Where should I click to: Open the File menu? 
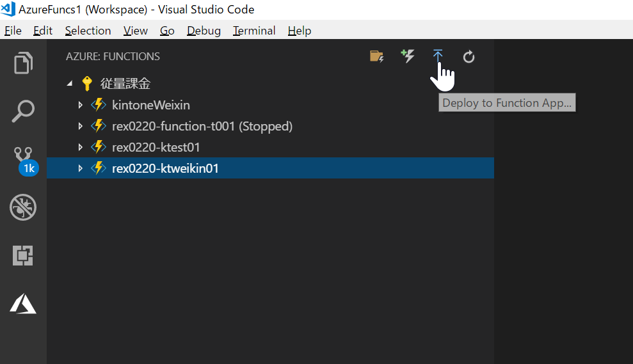pyautogui.click(x=13, y=31)
